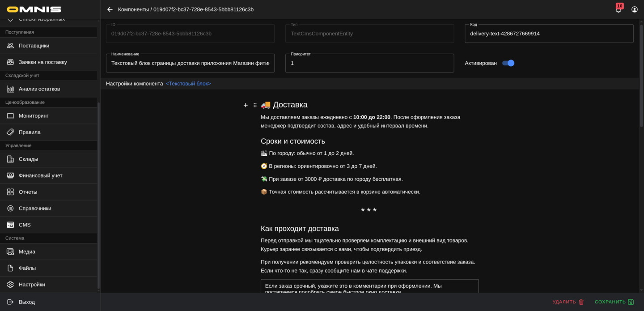Viewport: 644px width, 311px height.
Task: Click the trash icon next to УДАЛИТЬ
Action: [x=581, y=302]
